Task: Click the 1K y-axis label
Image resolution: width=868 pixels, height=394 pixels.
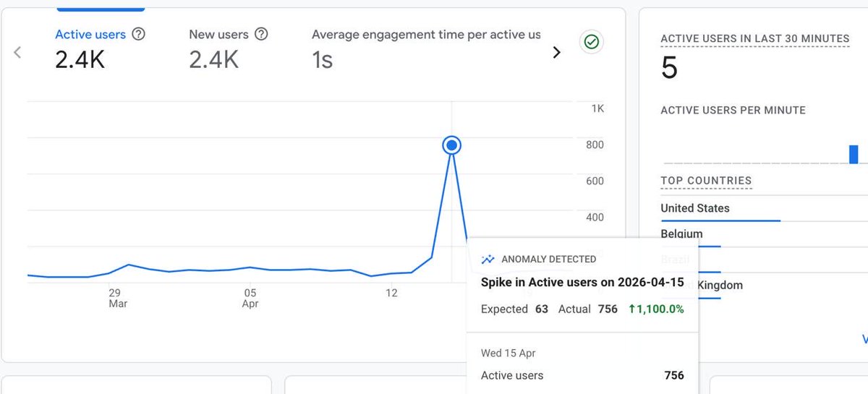Action: coord(597,108)
